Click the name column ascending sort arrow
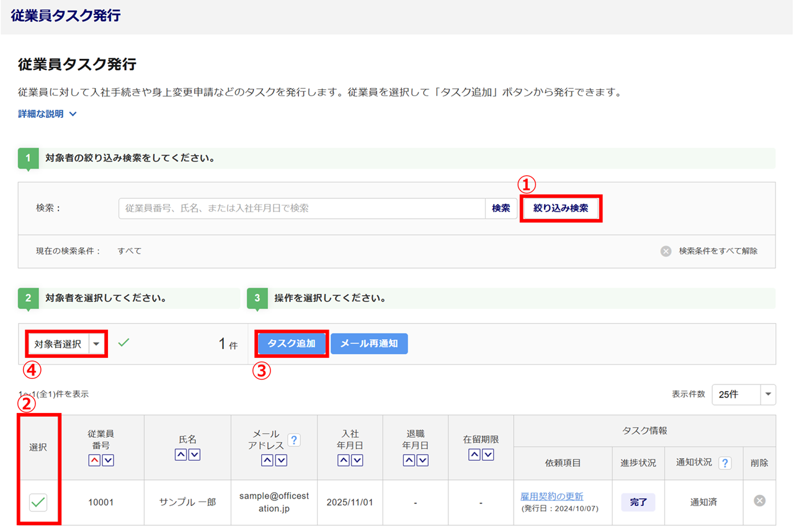The width and height of the screenshot is (794, 532). (x=181, y=455)
